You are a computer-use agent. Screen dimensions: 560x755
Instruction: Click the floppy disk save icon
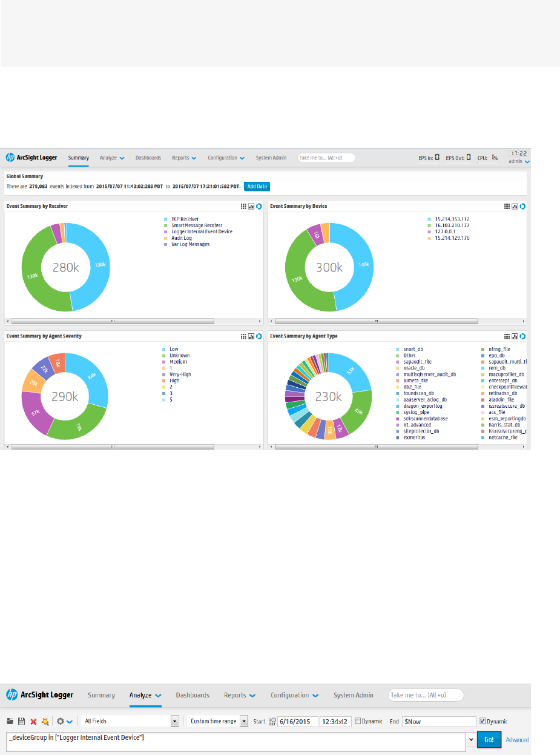[21, 722]
